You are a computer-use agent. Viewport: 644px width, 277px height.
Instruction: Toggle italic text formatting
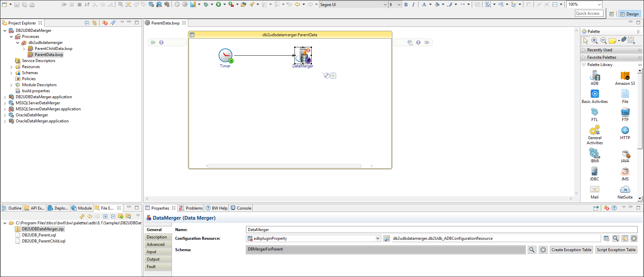413,5
